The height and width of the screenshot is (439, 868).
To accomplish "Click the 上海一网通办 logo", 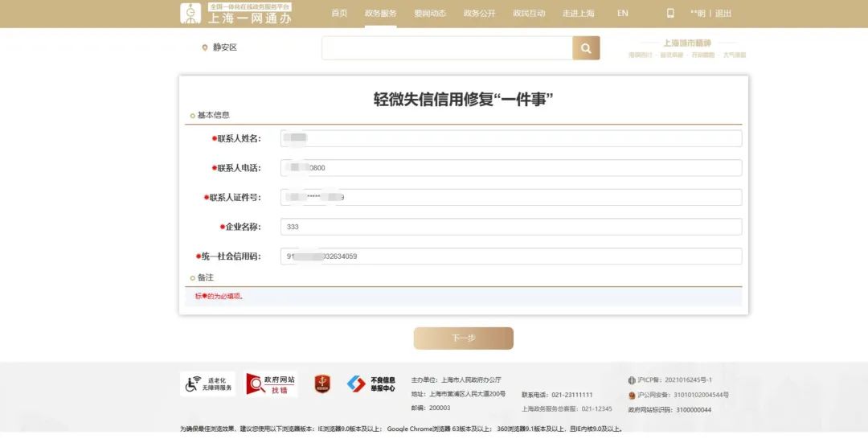I will pos(236,14).
